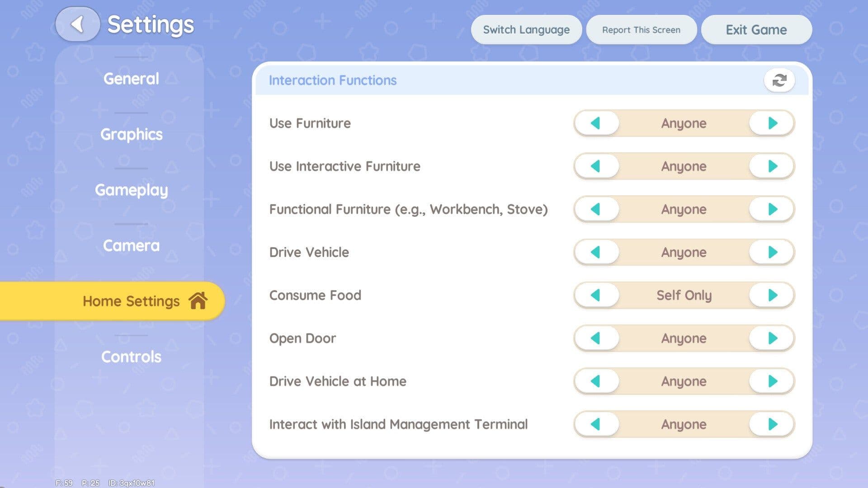Click the Exit Game button
Screen dimensions: 868x488
756,29
